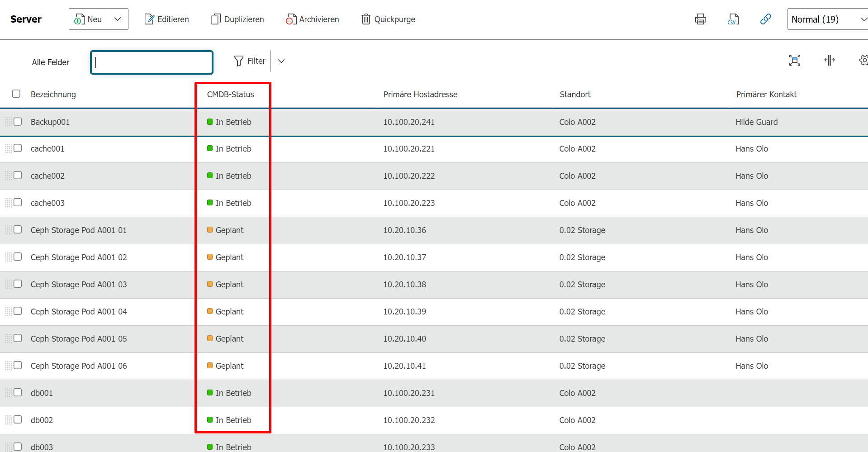Image resolution: width=868 pixels, height=452 pixels.
Task: Sort by the Standort column header
Action: point(575,94)
